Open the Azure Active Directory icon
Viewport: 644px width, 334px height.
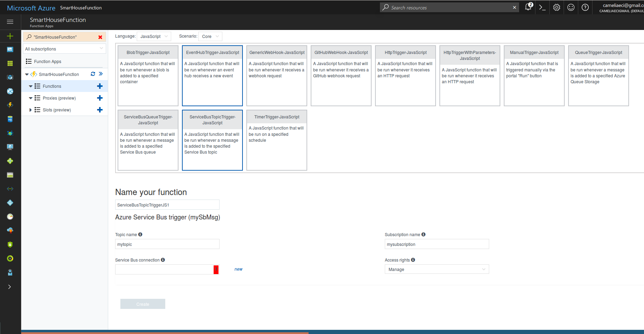tap(10, 203)
